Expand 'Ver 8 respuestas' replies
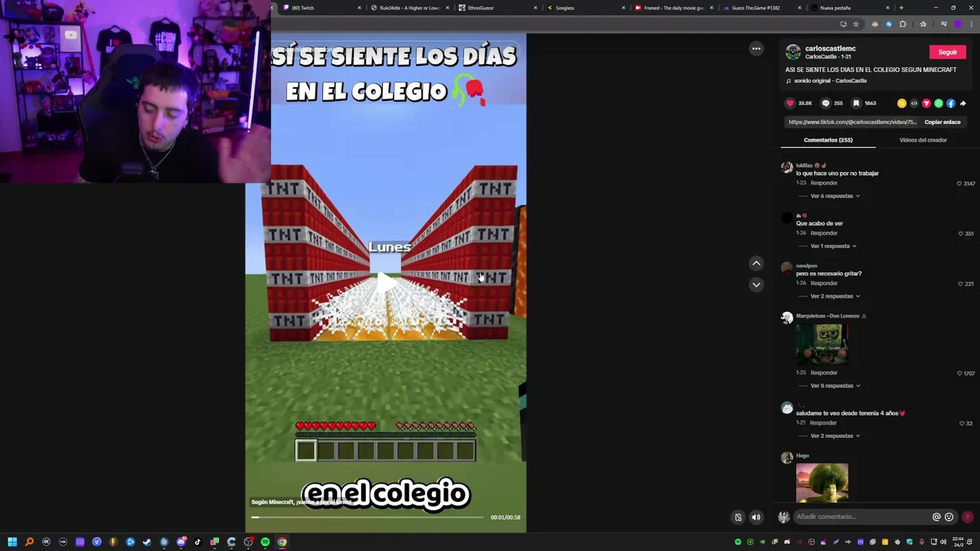The height and width of the screenshot is (551, 980). pyautogui.click(x=835, y=386)
